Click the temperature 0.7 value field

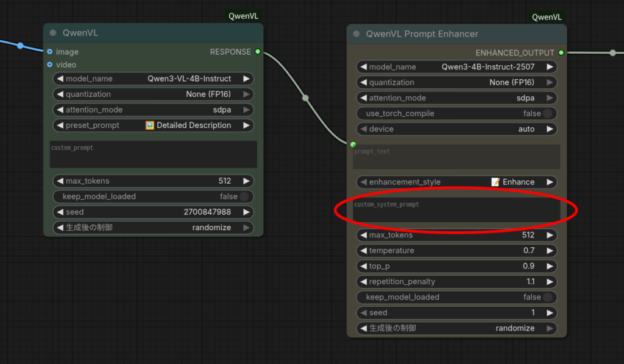point(456,251)
